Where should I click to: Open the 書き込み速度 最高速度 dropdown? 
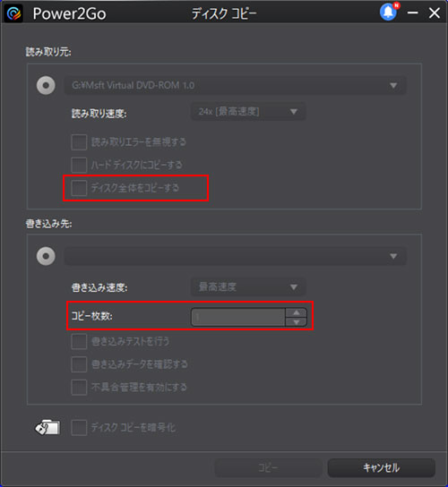[x=248, y=287]
